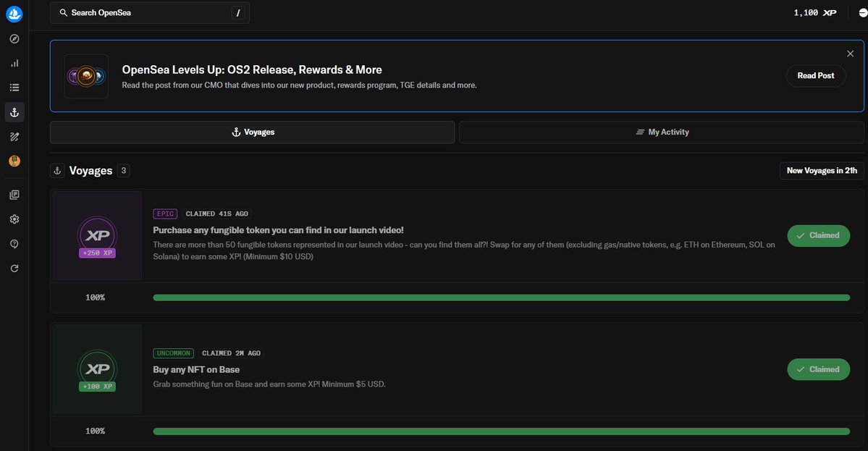Screen dimensions: 868x451
Task: Open the Discover compass icon in sidebar
Action: pyautogui.click(x=14, y=39)
